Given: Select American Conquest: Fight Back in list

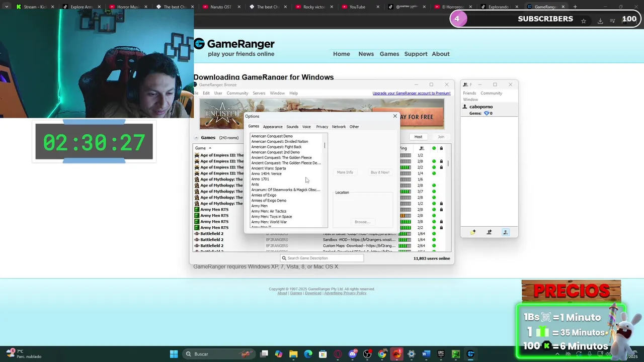Looking at the screenshot, I should (276, 147).
